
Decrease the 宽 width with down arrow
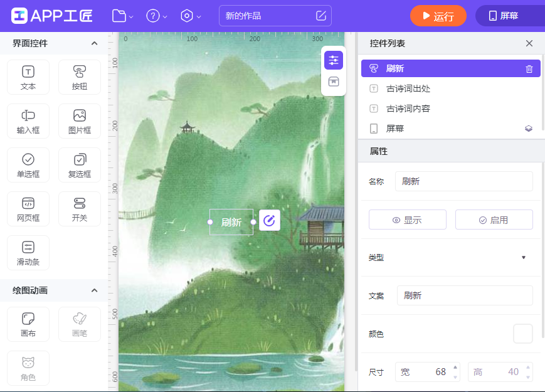point(455,377)
